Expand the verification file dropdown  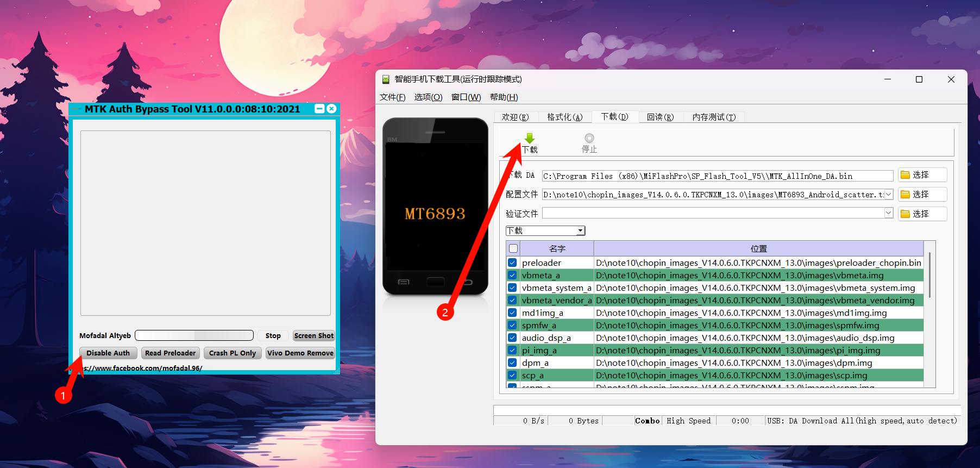[x=889, y=213]
